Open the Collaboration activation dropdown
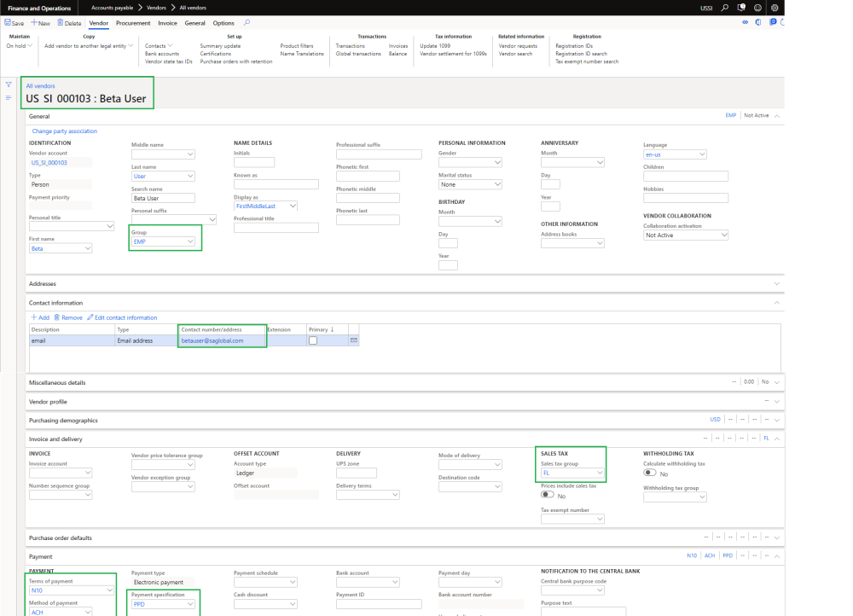This screenshot has height=616, width=853. click(724, 235)
